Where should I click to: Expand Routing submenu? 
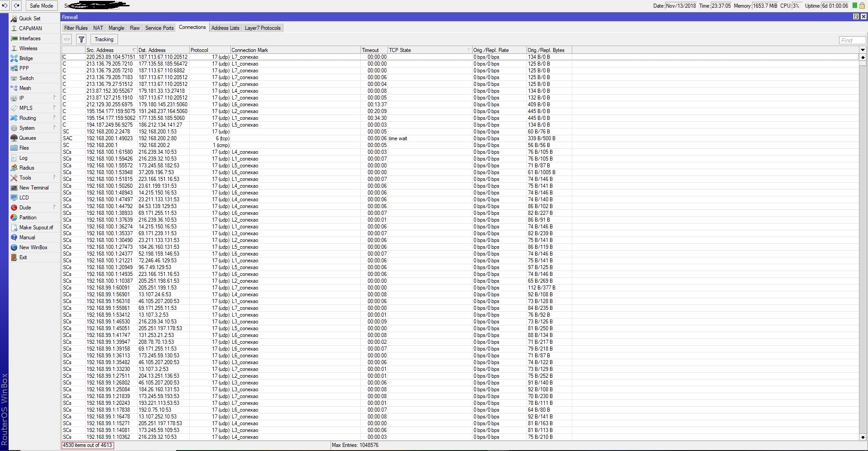click(x=55, y=118)
